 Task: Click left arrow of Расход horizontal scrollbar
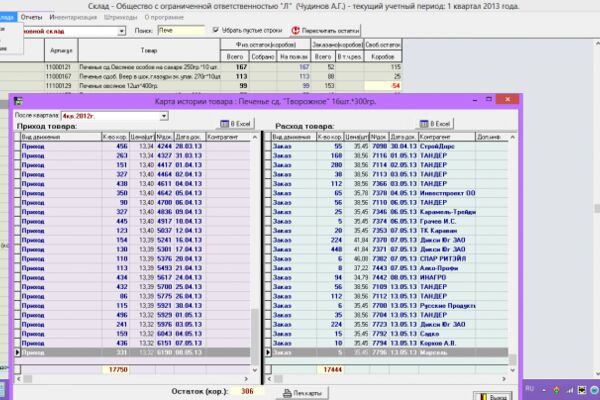click(269, 379)
